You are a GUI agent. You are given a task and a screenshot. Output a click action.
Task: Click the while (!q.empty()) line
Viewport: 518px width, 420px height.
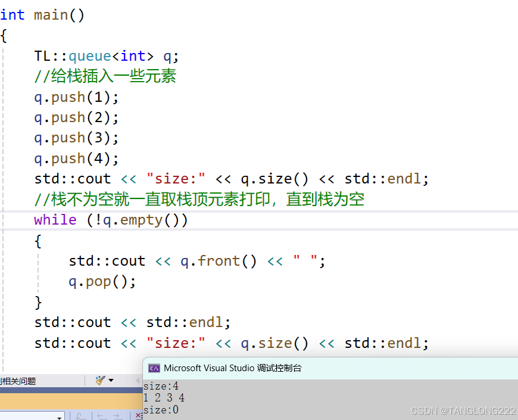click(x=111, y=220)
